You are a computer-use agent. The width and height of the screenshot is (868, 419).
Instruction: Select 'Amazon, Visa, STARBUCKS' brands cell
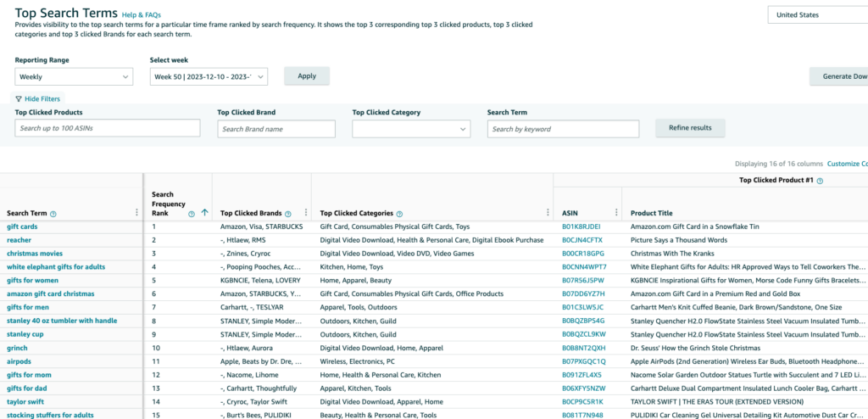click(261, 226)
